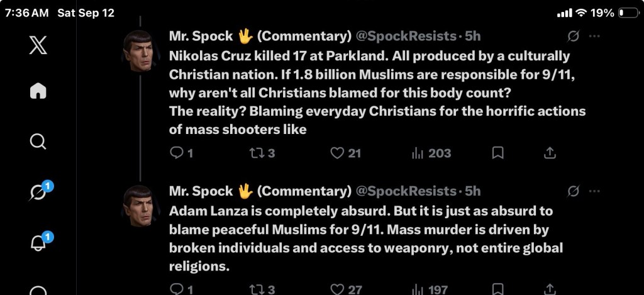The height and width of the screenshot is (295, 644).
Task: Ask Grok about the first post
Action: [574, 36]
